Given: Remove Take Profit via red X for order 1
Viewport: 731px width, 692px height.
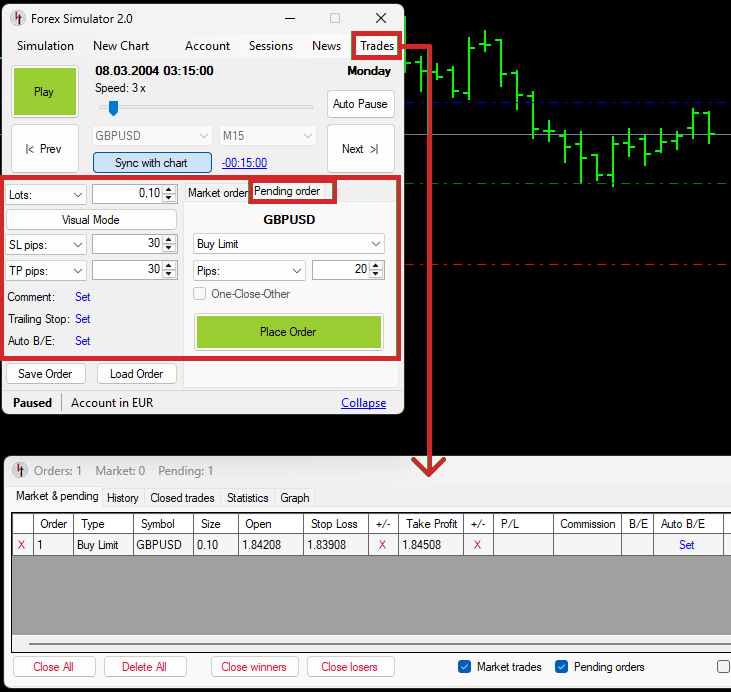Looking at the screenshot, I should 477,545.
